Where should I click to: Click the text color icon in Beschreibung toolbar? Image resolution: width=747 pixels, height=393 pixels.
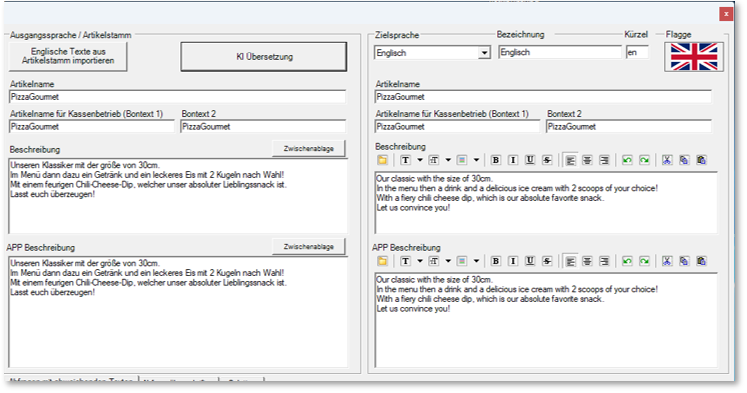click(x=462, y=160)
